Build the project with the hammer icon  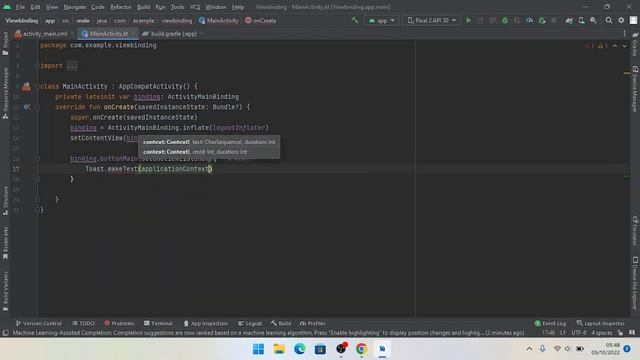tap(355, 20)
